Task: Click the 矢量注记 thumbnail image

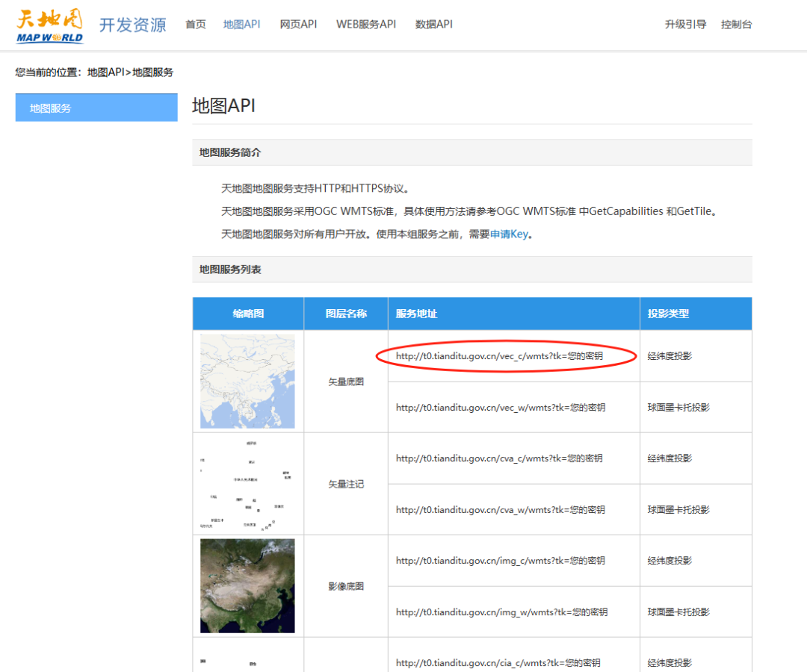Action: (247, 483)
